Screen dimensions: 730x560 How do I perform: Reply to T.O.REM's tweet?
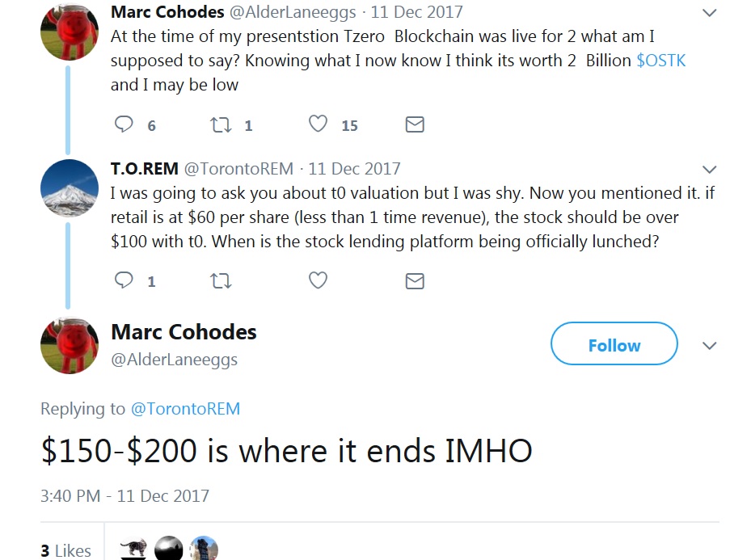point(124,280)
